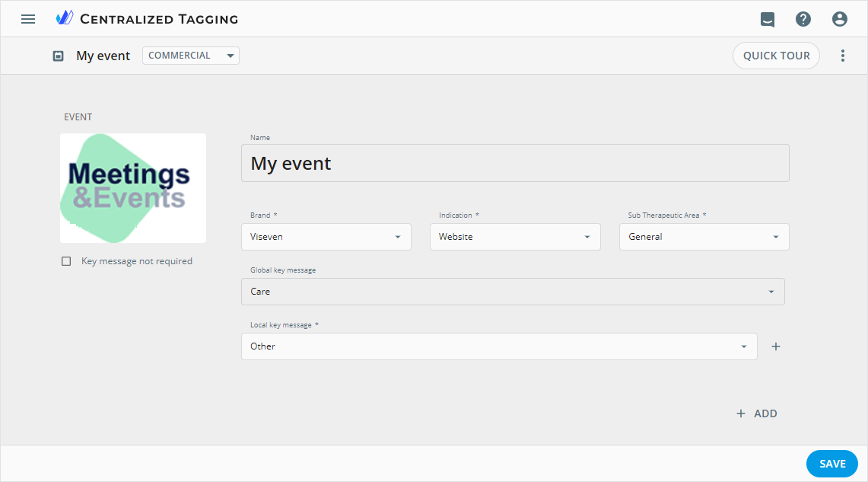
Task: Expand the Brand dropdown showing Viseven
Action: (x=326, y=237)
